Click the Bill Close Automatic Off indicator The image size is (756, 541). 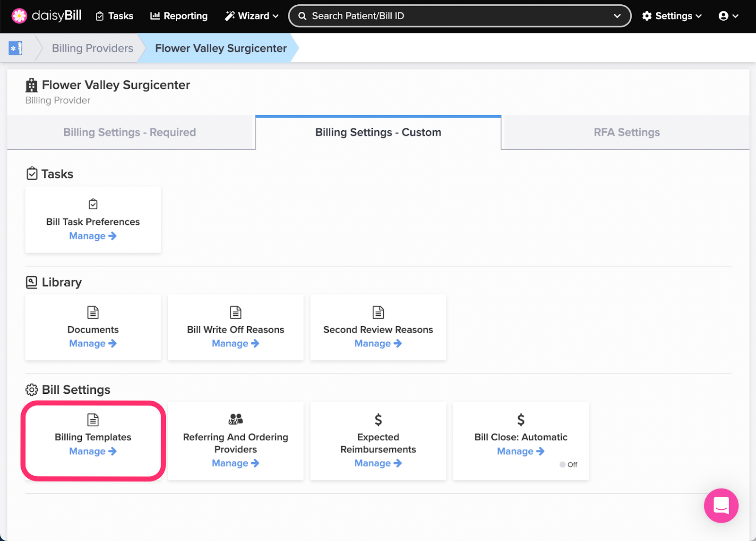point(568,465)
